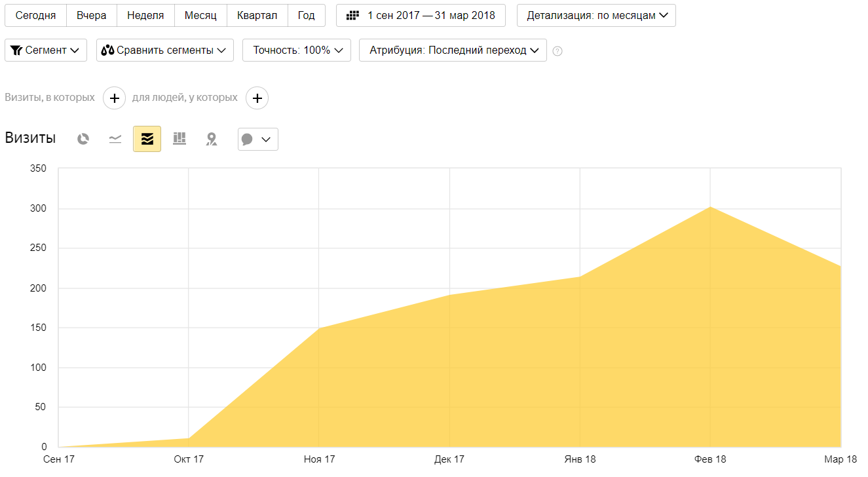This screenshot has width=868, height=477.
Task: Click the Визиты chart heading
Action: click(30, 138)
